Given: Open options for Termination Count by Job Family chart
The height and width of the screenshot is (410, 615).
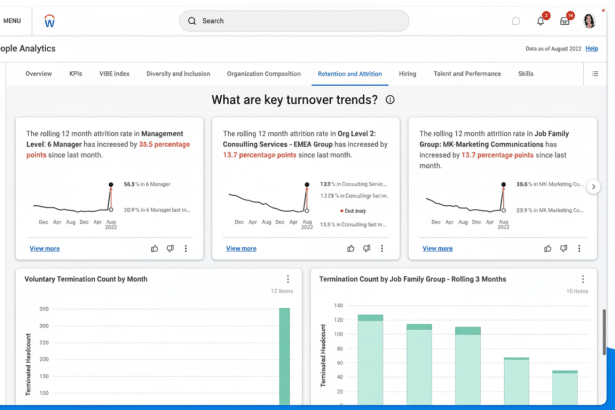Looking at the screenshot, I should coord(583,279).
